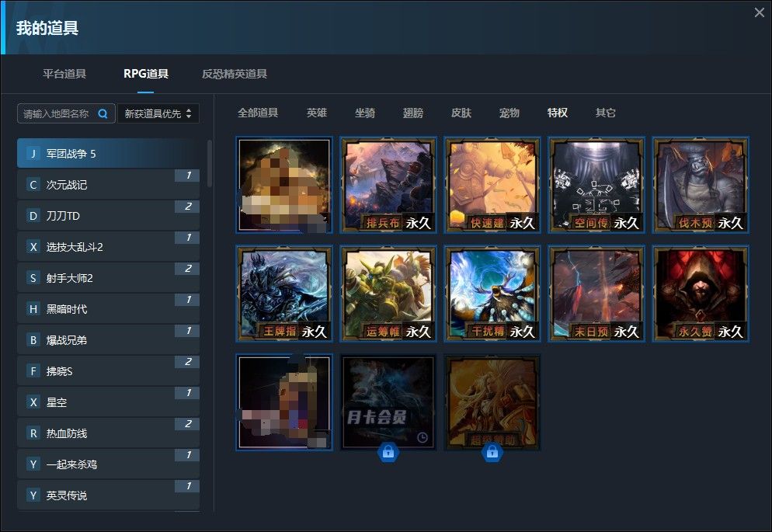Switch to the 翅膀 category
Screen dimensions: 772x532
pyautogui.click(x=413, y=113)
